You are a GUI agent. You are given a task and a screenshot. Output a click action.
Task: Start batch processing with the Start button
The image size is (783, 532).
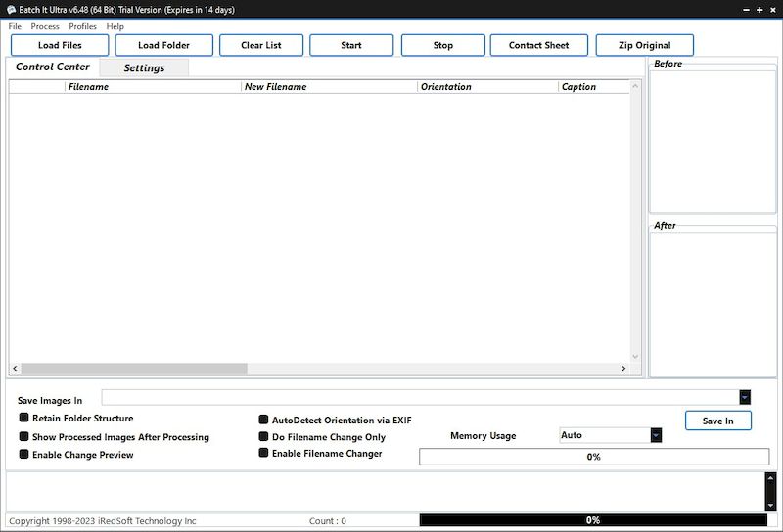pos(351,45)
